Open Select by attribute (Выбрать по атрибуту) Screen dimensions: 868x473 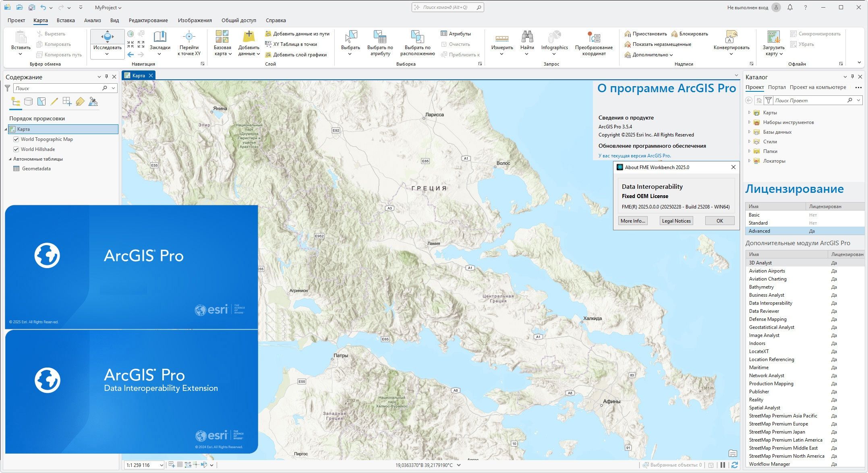[380, 38]
